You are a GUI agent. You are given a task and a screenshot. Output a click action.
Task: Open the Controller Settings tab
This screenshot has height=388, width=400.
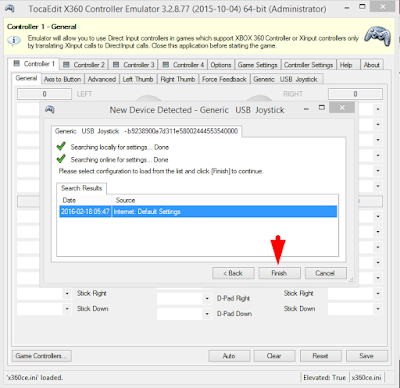(x=309, y=65)
